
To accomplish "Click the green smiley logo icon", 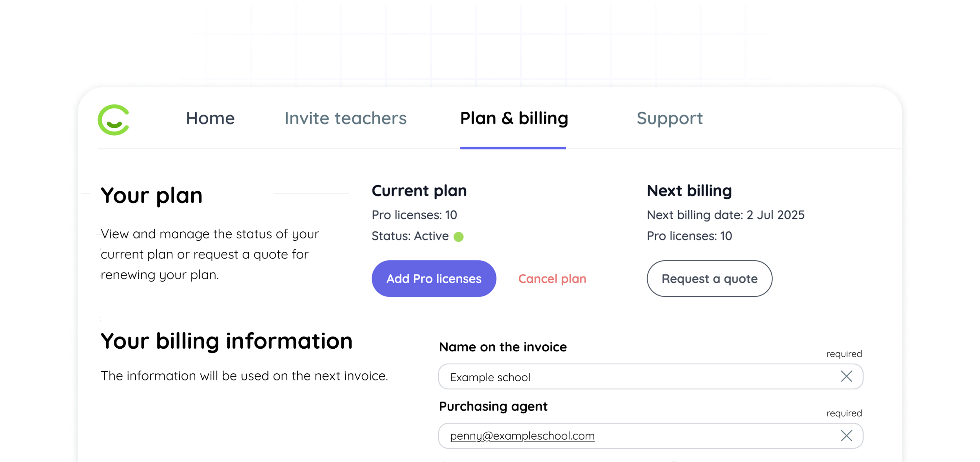I will [114, 120].
